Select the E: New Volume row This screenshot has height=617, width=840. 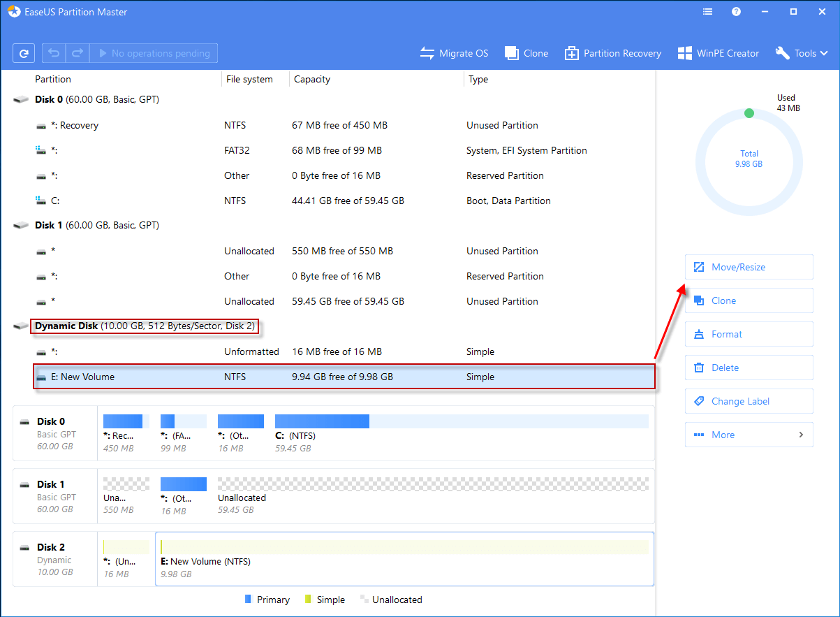pyautogui.click(x=344, y=377)
